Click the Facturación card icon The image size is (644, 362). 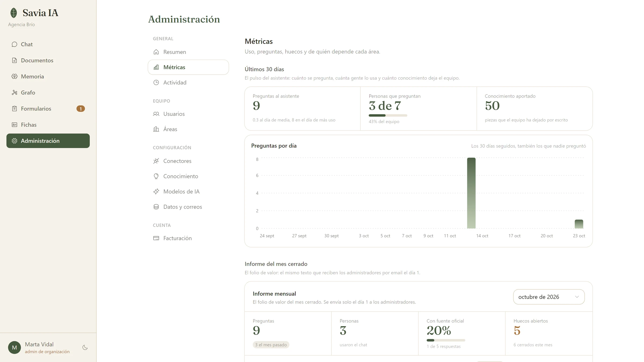pos(156,238)
